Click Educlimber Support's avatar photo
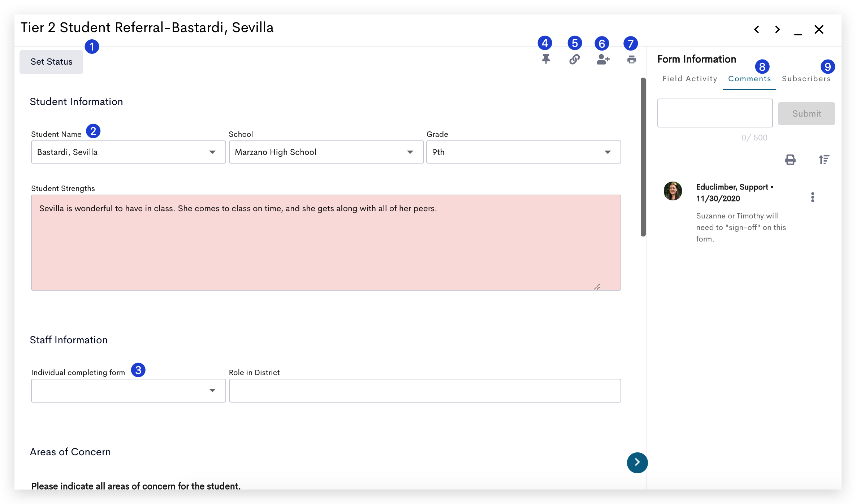This screenshot has height=504, width=856. (673, 191)
